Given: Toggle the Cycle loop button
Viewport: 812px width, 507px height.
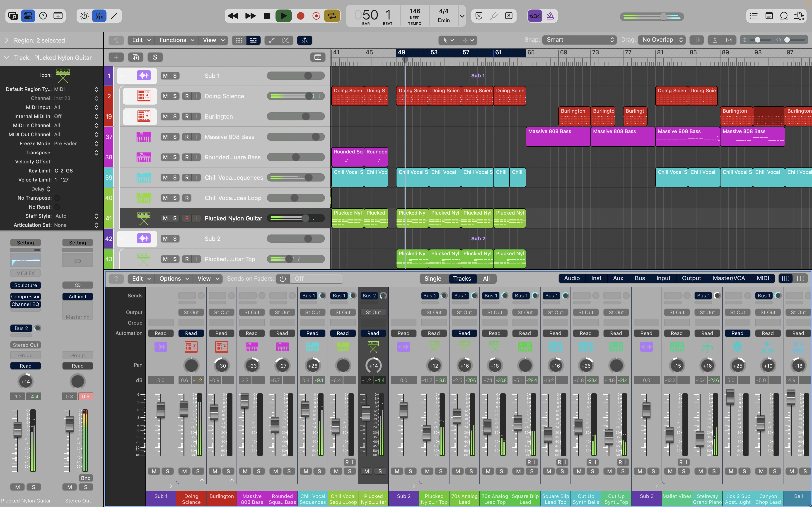Looking at the screenshot, I should (332, 16).
